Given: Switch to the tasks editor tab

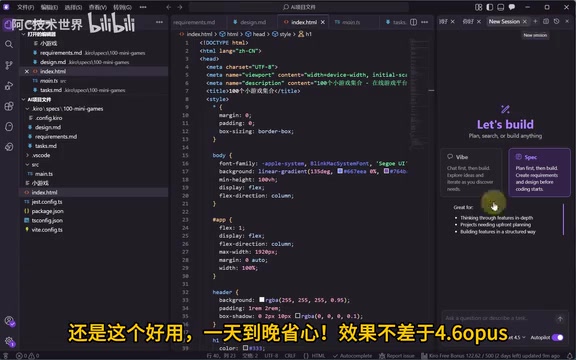Looking at the screenshot, I should click(395, 22).
